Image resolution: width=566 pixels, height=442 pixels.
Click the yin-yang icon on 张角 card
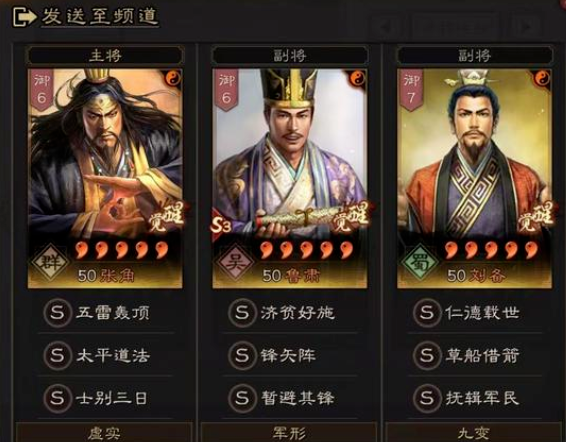(173, 78)
